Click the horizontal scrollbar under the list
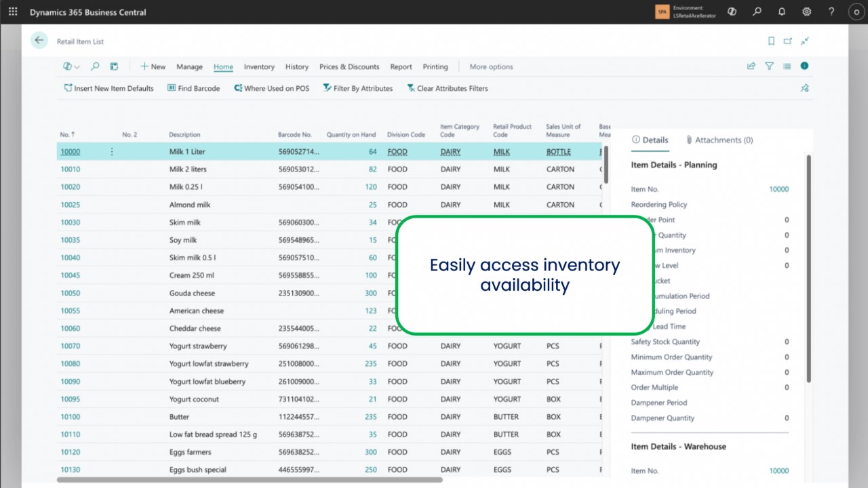This screenshot has height=488, width=868. click(250, 480)
